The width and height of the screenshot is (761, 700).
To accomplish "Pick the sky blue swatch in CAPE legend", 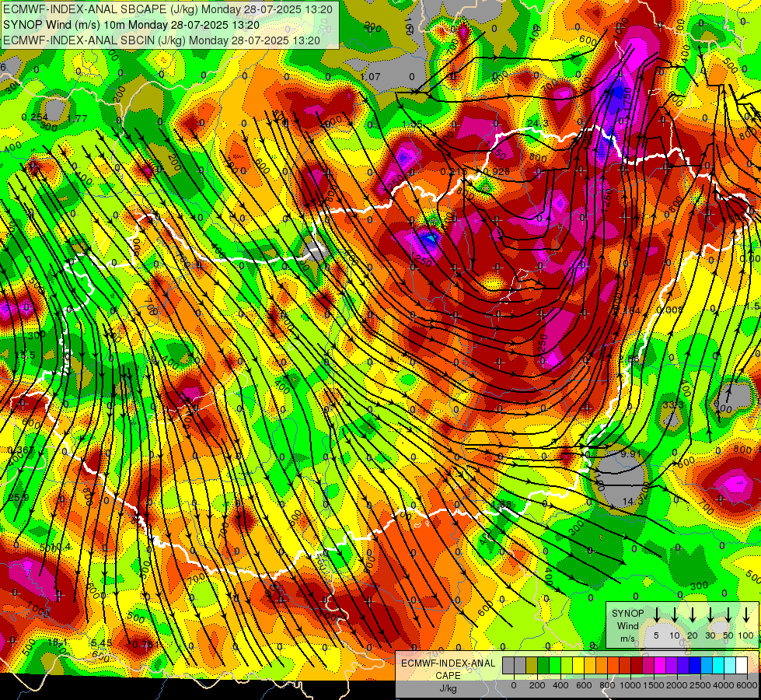I will [707, 665].
